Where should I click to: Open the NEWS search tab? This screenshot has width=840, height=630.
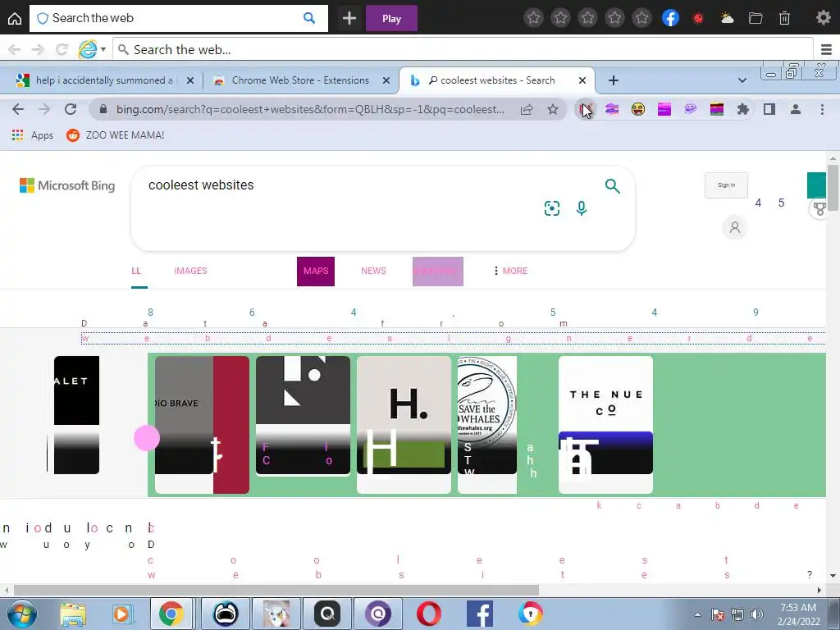coord(373,271)
